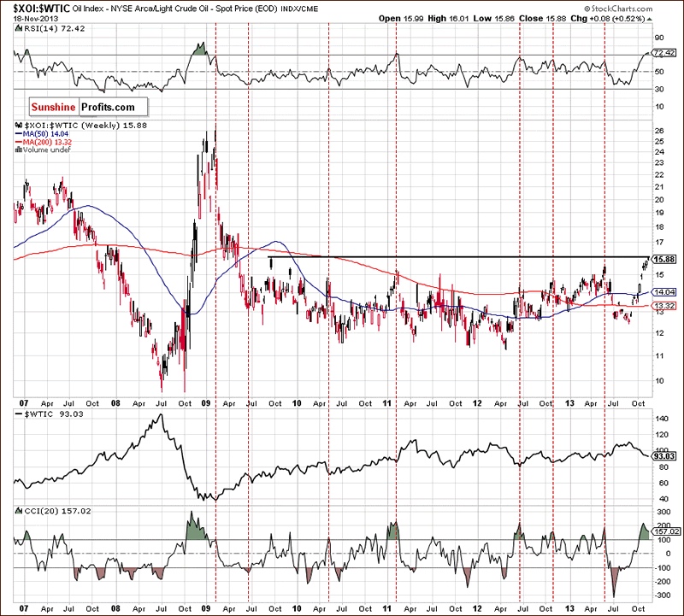
Task: Click the 09 year marker on time axis
Action: point(206,402)
